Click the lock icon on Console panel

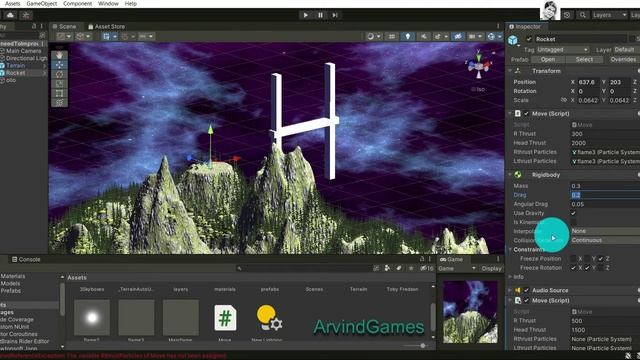(x=422, y=259)
